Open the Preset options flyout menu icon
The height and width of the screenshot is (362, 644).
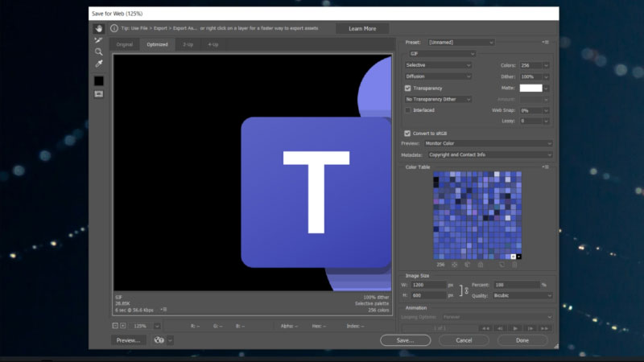point(546,43)
